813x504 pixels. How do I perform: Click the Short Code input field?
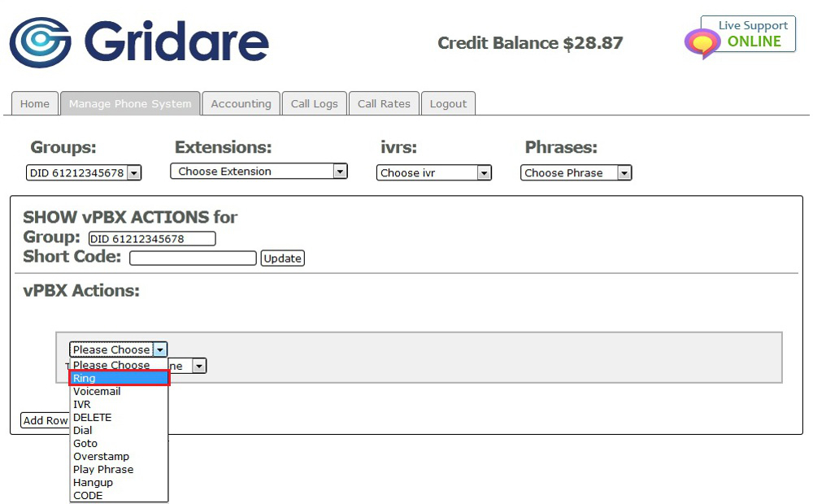(193, 259)
